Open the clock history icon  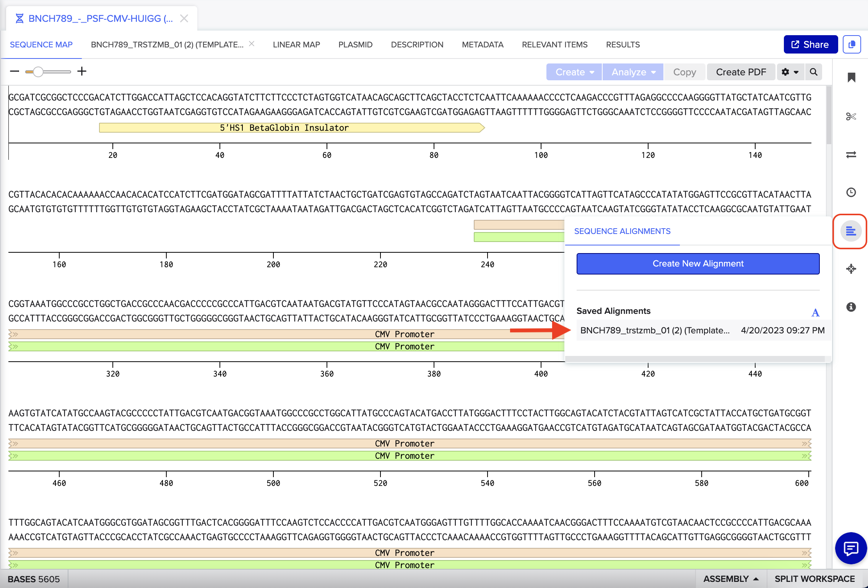coord(851,192)
